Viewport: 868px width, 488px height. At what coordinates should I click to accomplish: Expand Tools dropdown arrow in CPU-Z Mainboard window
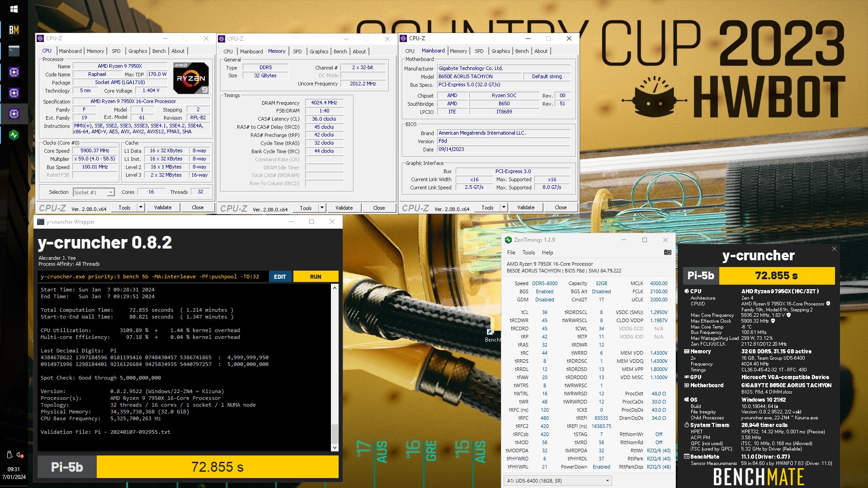point(504,207)
